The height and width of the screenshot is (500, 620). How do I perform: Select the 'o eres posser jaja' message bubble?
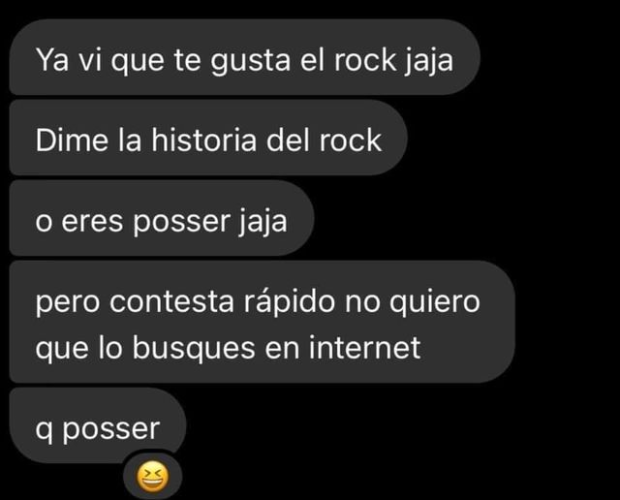coord(162,218)
